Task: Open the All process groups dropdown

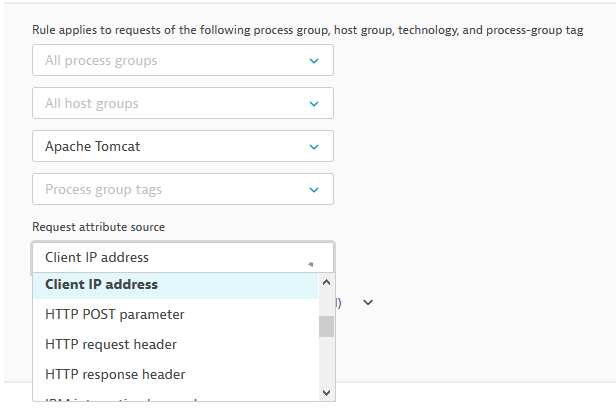Action: click(x=170, y=61)
